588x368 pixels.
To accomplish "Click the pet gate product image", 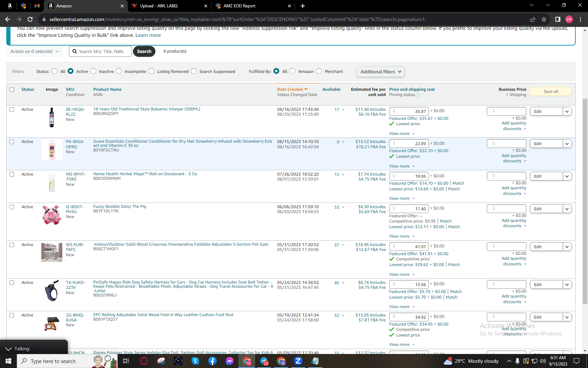I will pyautogui.click(x=52, y=253).
